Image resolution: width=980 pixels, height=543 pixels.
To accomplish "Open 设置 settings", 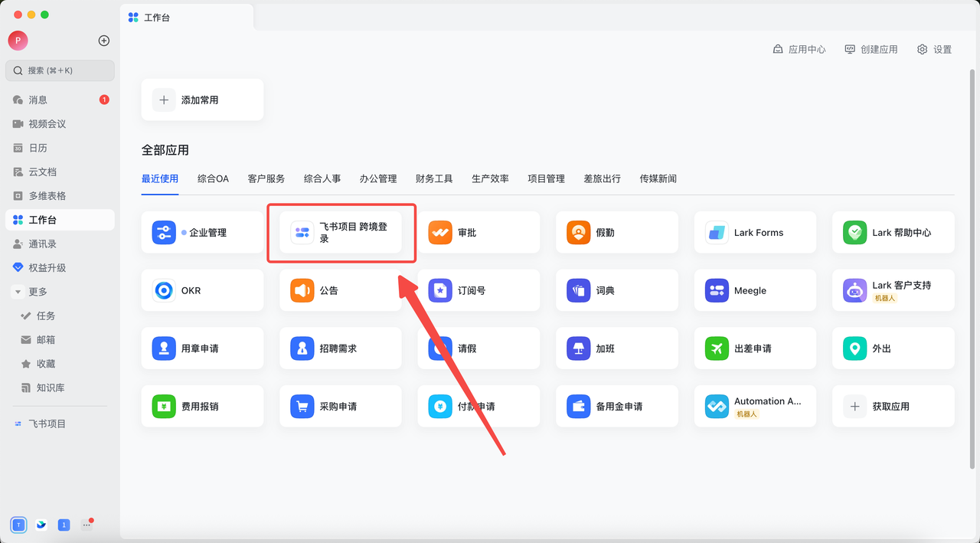I will [x=934, y=49].
